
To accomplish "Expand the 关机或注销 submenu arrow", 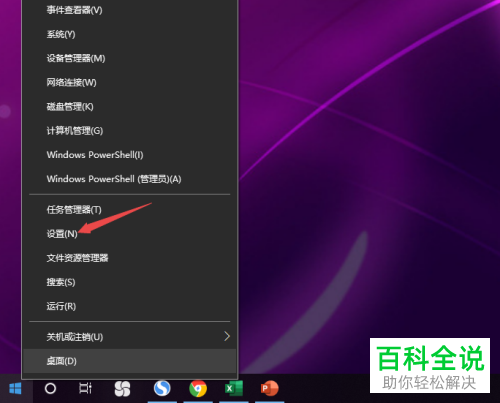I will pos(227,336).
